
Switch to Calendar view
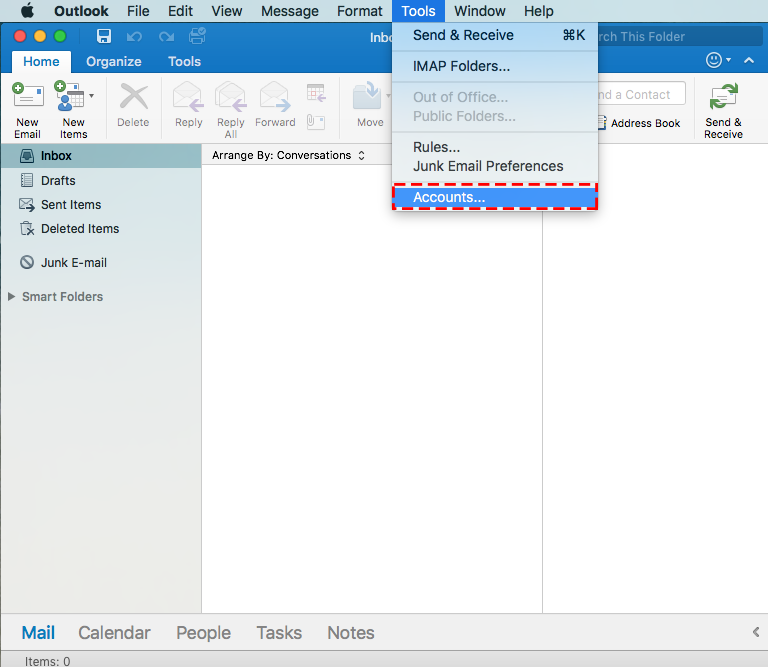[114, 633]
